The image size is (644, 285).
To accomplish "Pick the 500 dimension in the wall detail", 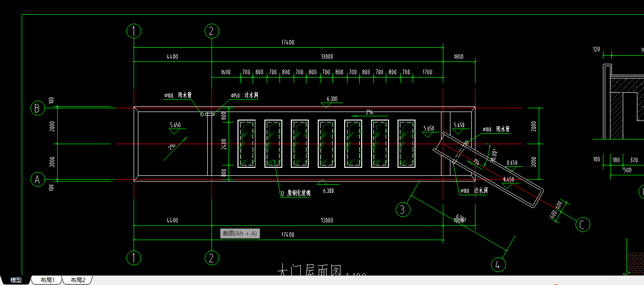I will (x=627, y=170).
